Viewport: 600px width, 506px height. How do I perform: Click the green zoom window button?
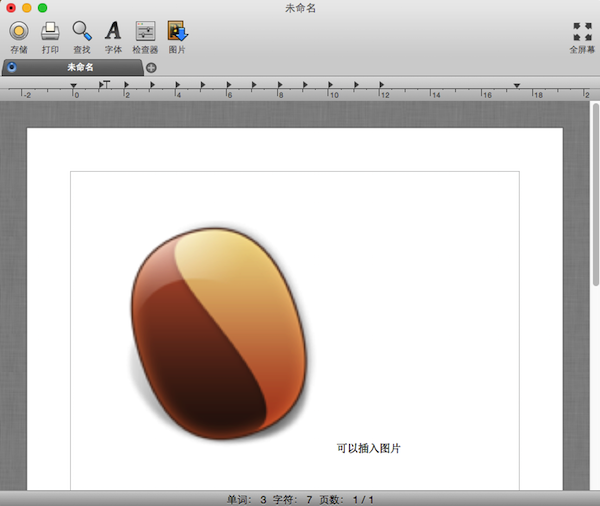click(x=43, y=8)
